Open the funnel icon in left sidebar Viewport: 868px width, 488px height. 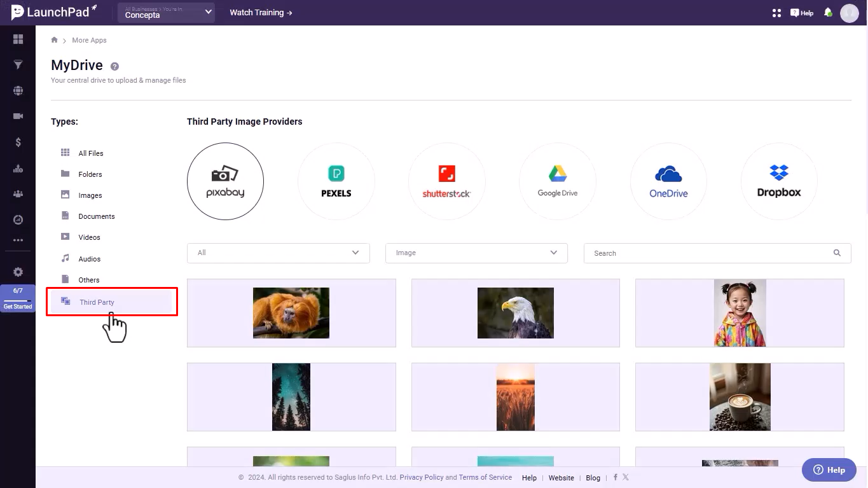click(x=18, y=65)
